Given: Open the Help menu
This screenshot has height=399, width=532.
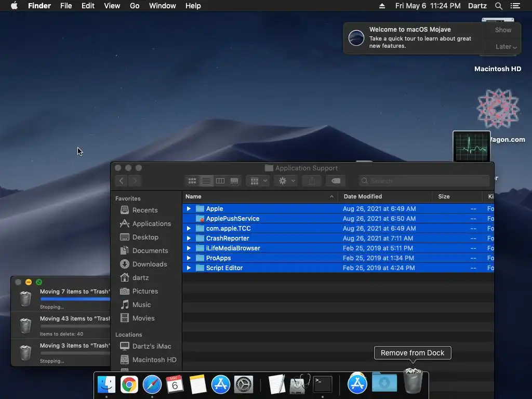Looking at the screenshot, I should pos(193,6).
